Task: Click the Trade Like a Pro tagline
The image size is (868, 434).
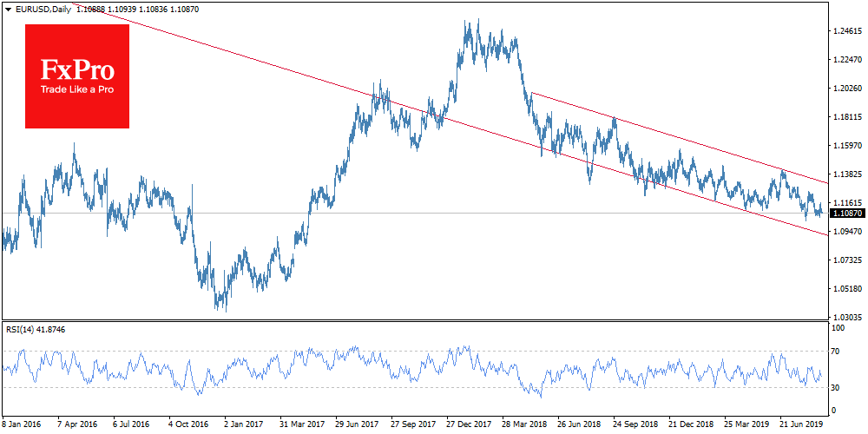Action: click(77, 91)
